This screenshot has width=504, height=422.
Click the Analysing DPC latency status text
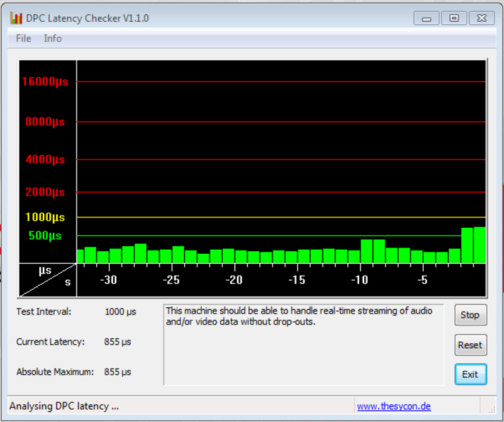(64, 406)
